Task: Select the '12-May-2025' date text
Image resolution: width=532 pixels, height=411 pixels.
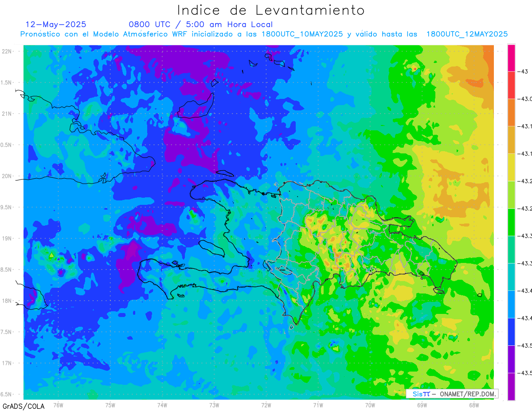Action: click(56, 24)
